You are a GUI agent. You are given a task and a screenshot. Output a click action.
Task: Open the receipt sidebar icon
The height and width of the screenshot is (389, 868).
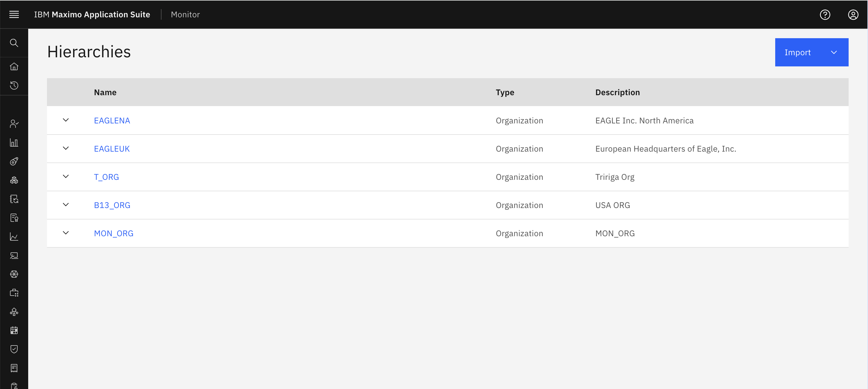14,368
